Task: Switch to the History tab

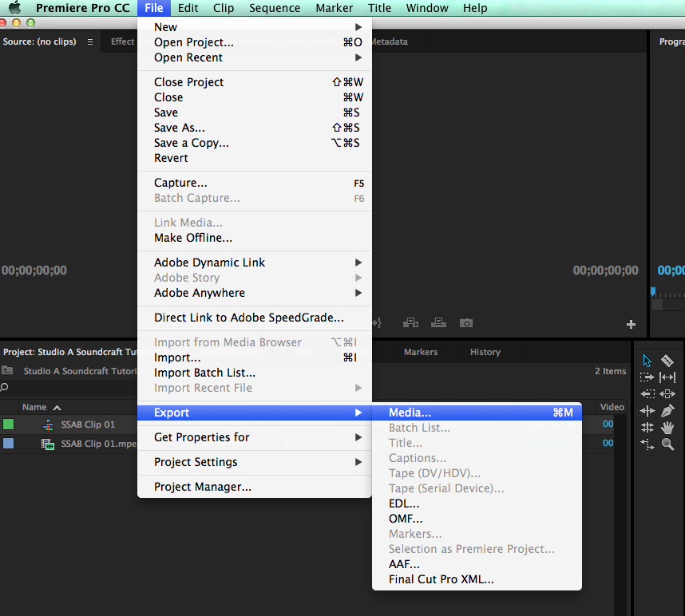Action: click(x=485, y=352)
